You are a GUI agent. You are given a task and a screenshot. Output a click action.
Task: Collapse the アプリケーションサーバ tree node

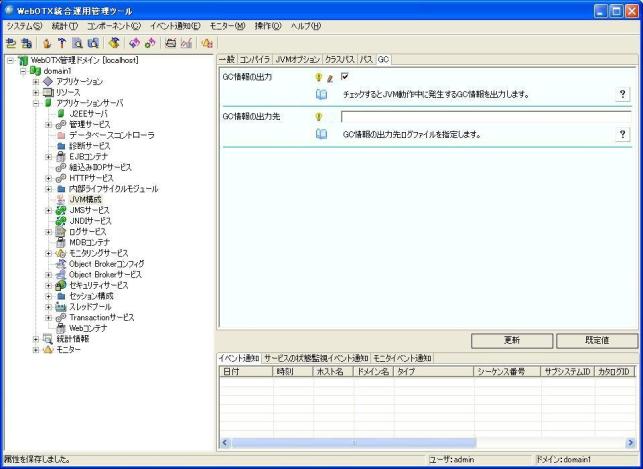[x=36, y=103]
